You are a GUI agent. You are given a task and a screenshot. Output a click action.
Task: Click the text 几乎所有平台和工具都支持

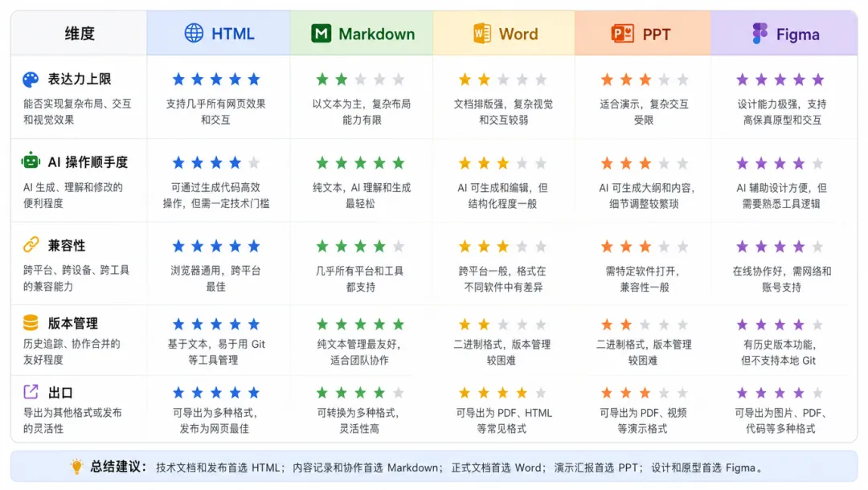[360, 279]
